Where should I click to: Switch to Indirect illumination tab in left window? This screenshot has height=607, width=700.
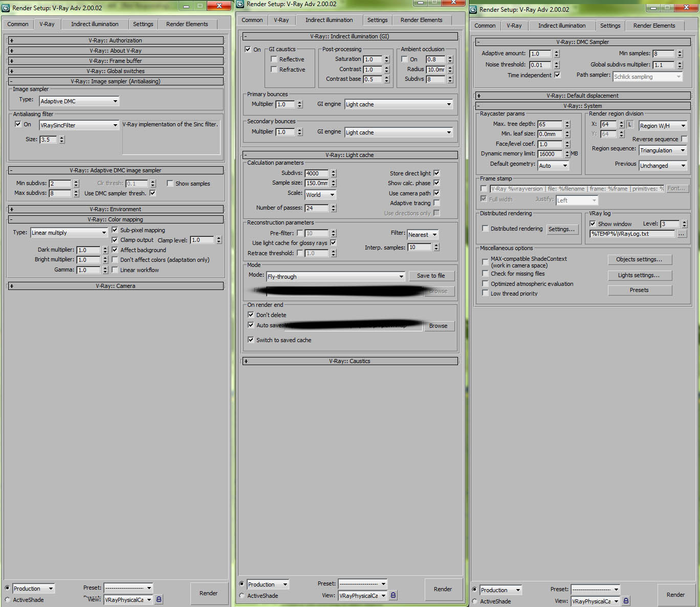click(x=95, y=24)
